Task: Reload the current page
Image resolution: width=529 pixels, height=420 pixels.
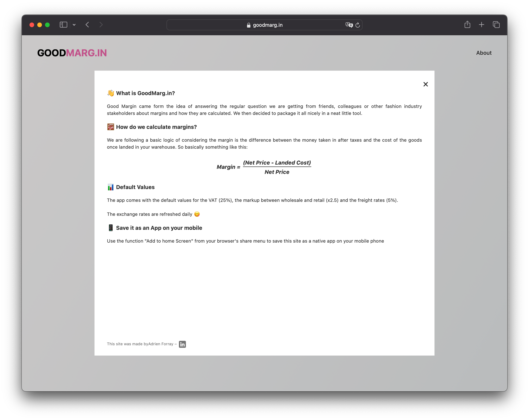Action: coord(358,25)
